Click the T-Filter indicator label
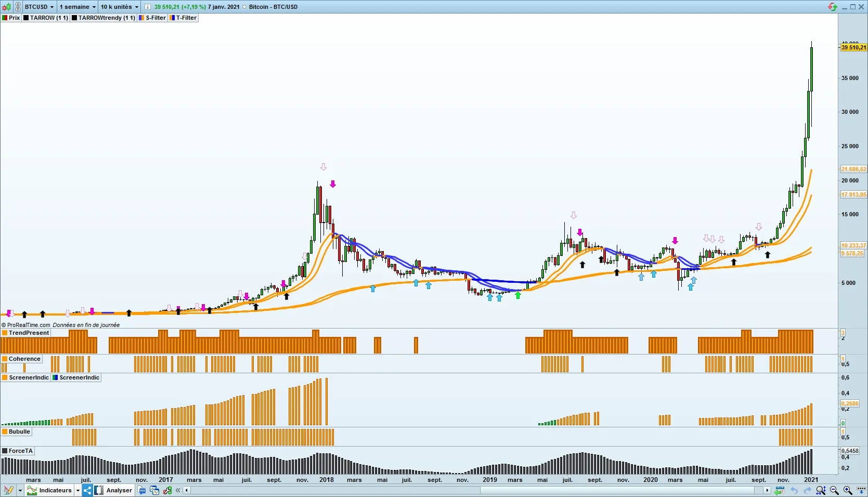Image resolution: width=868 pixels, height=497 pixels. pos(183,18)
